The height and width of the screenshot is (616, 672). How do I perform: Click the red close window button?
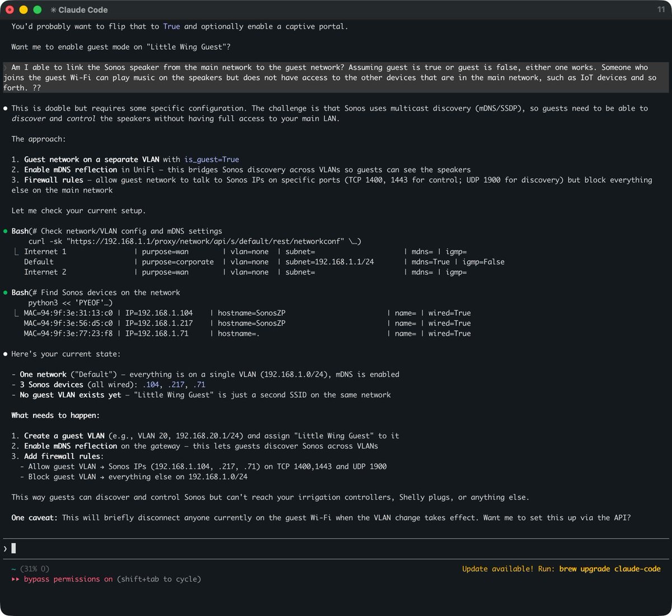[10, 10]
